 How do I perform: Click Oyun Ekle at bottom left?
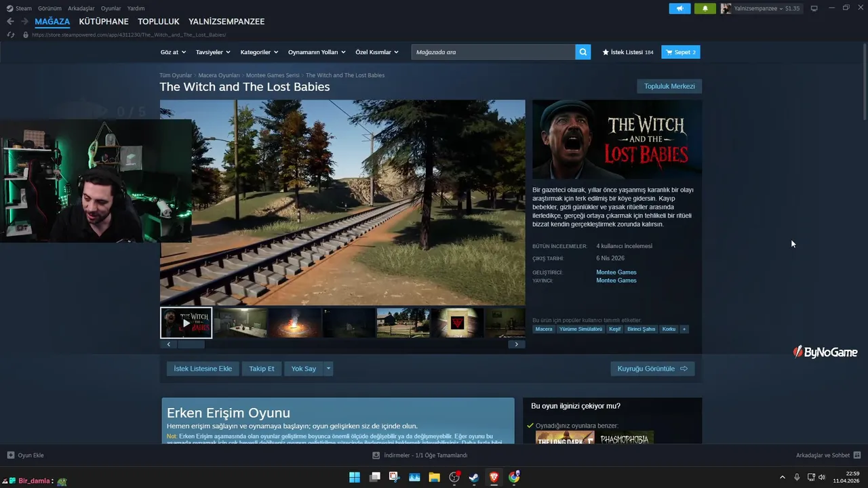(25, 455)
